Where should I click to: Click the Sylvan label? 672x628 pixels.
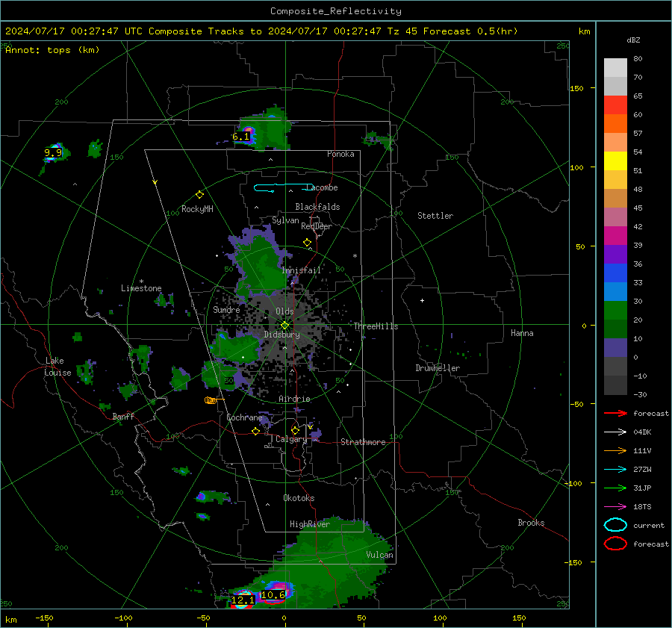coord(285,220)
